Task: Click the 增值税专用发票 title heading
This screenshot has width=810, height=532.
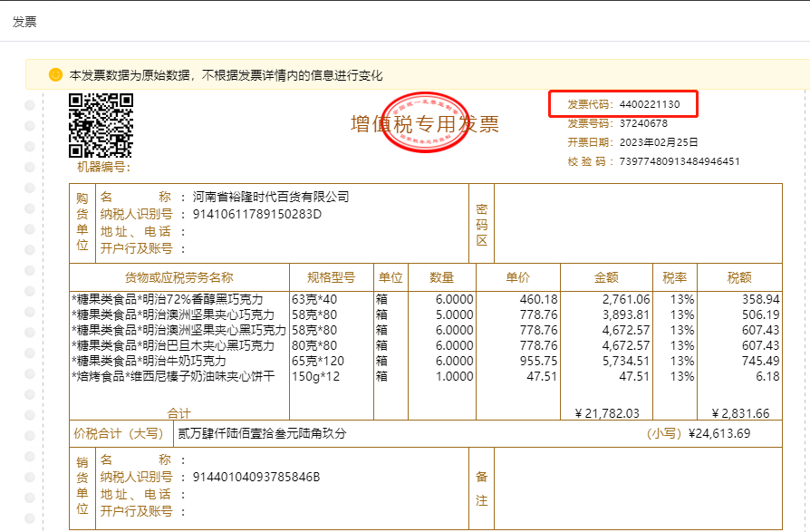Action: coord(425,124)
